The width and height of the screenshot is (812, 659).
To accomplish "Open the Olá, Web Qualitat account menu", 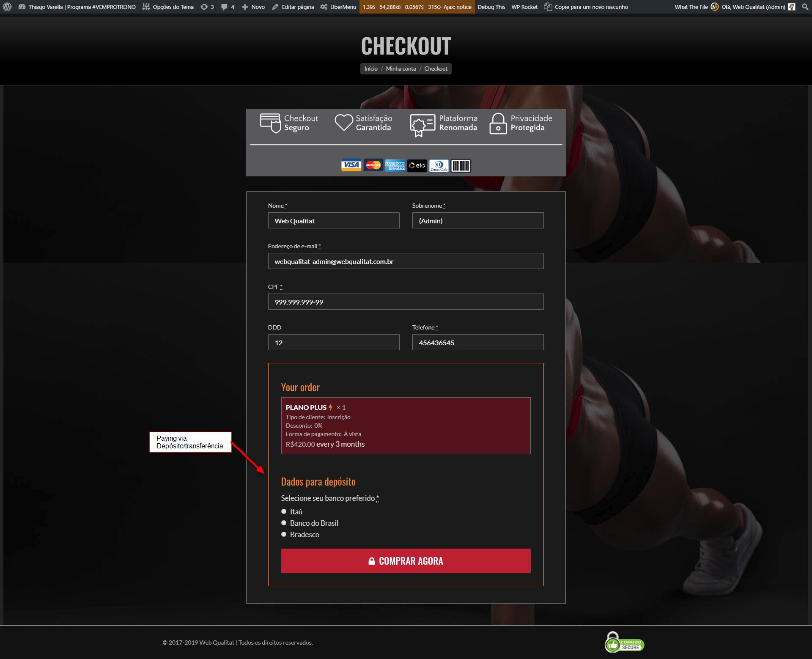I will 753,7.
